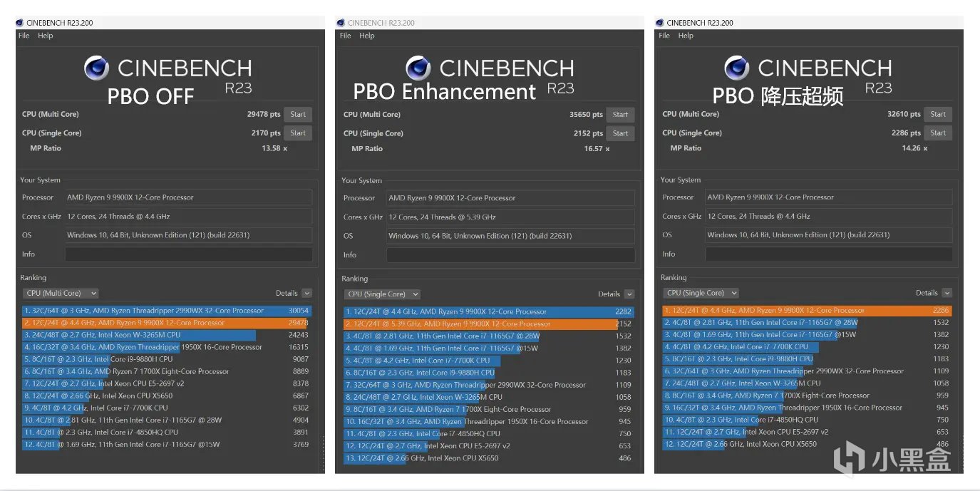Click MP Ratio value 14.26 x
Viewport: 980px width, 491px height.
point(915,148)
